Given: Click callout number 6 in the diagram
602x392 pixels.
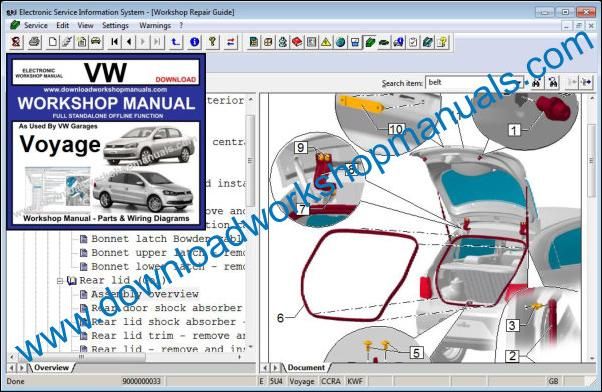Looking at the screenshot, I should 281,318.
